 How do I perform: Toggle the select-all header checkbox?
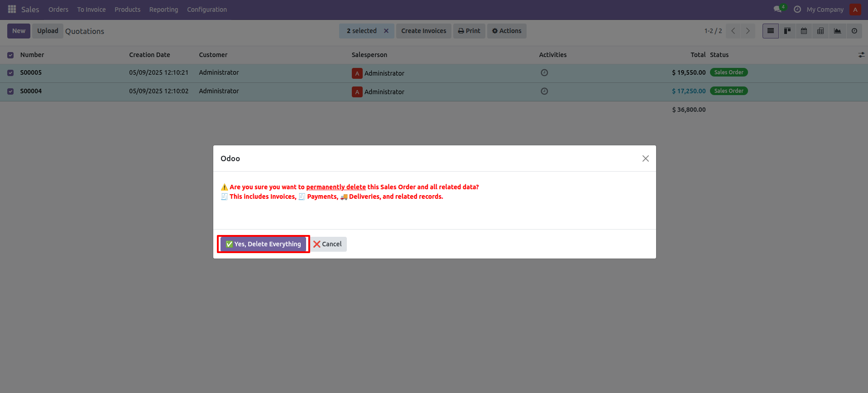point(10,55)
